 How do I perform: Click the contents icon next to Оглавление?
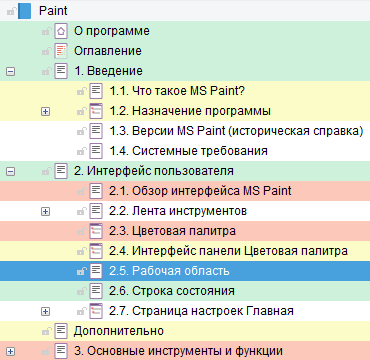[61, 51]
